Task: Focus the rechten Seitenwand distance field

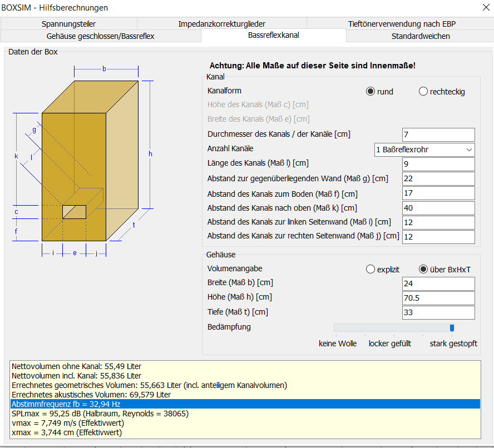Action: tap(438, 237)
